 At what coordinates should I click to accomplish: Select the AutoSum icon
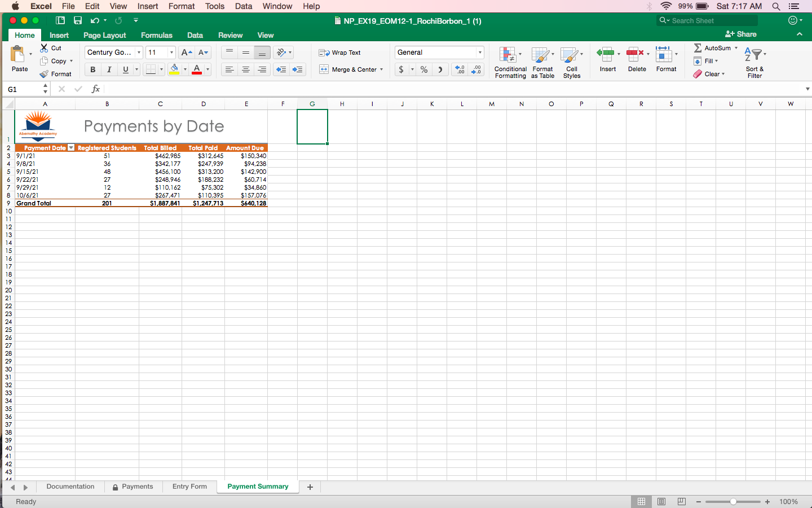point(698,48)
